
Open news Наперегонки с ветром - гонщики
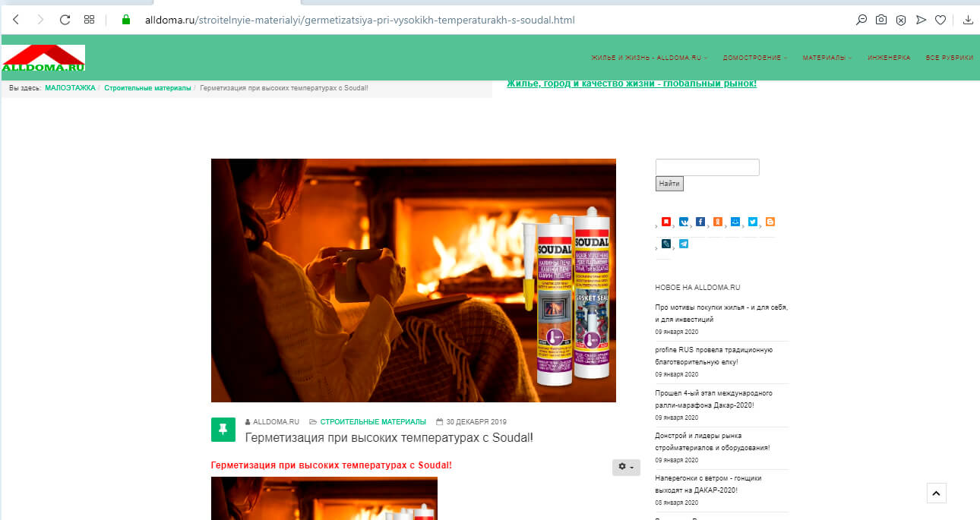coord(708,484)
